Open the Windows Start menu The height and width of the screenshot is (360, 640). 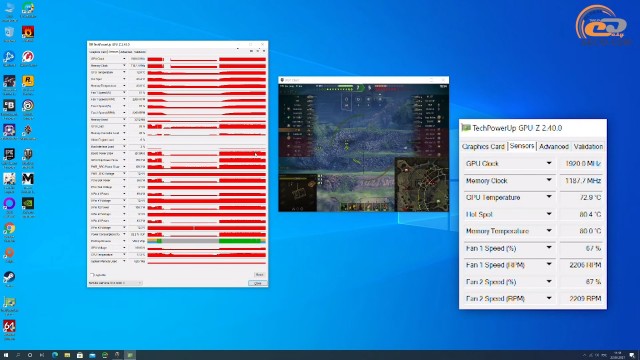click(x=6, y=355)
